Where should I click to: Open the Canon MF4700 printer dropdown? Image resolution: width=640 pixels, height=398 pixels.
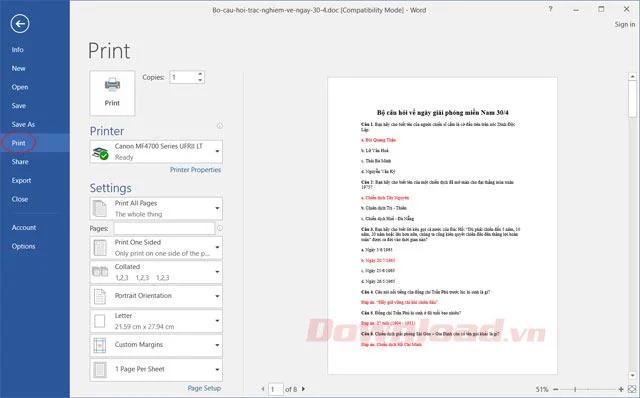pyautogui.click(x=156, y=152)
